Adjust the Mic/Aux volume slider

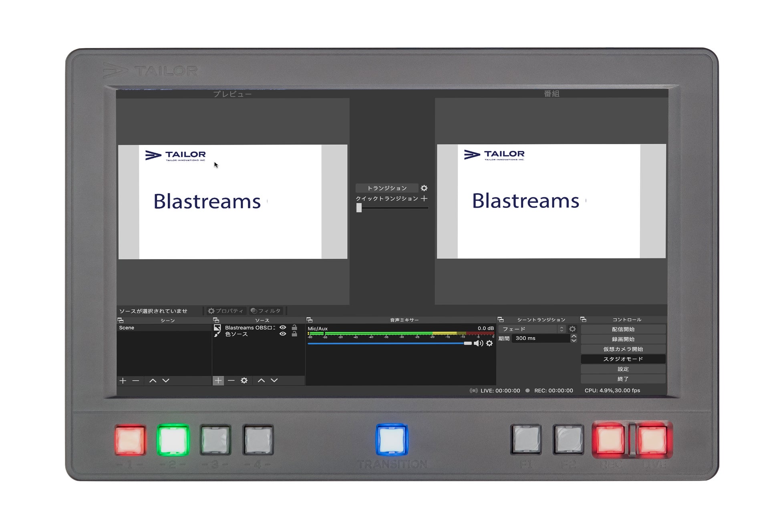point(467,343)
